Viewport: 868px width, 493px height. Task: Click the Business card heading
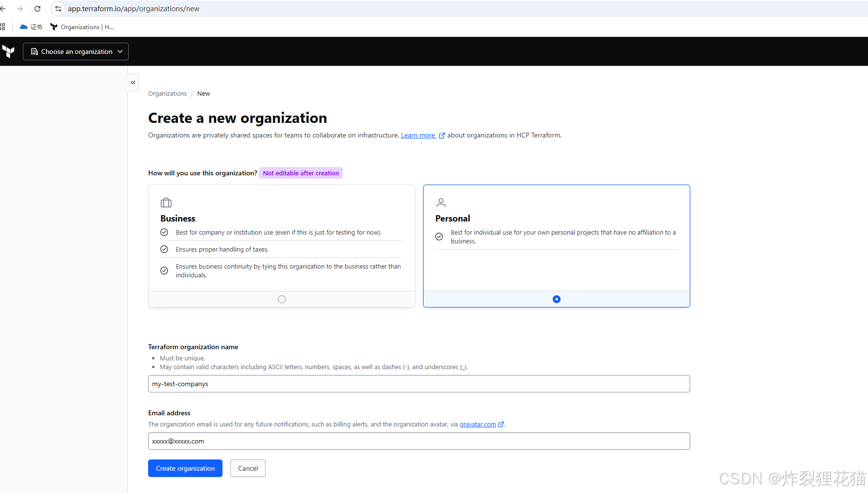pyautogui.click(x=178, y=219)
